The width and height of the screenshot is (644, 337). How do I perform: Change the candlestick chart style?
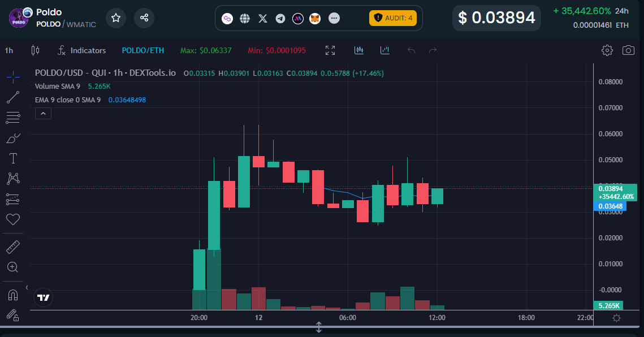(x=35, y=50)
